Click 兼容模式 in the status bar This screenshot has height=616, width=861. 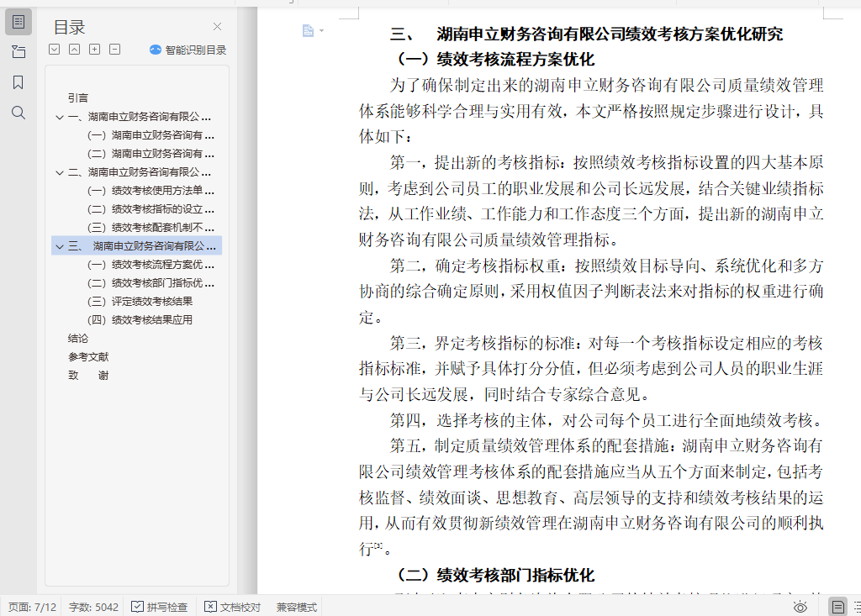(x=297, y=608)
